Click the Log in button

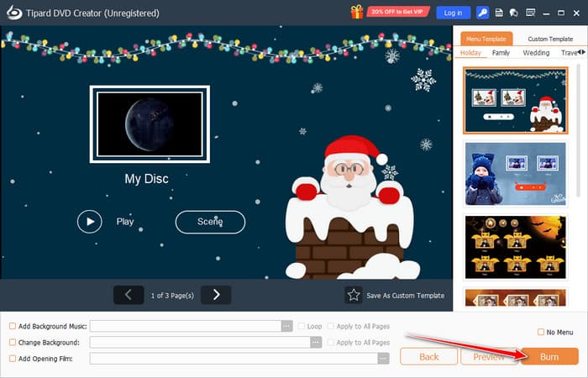click(x=453, y=13)
